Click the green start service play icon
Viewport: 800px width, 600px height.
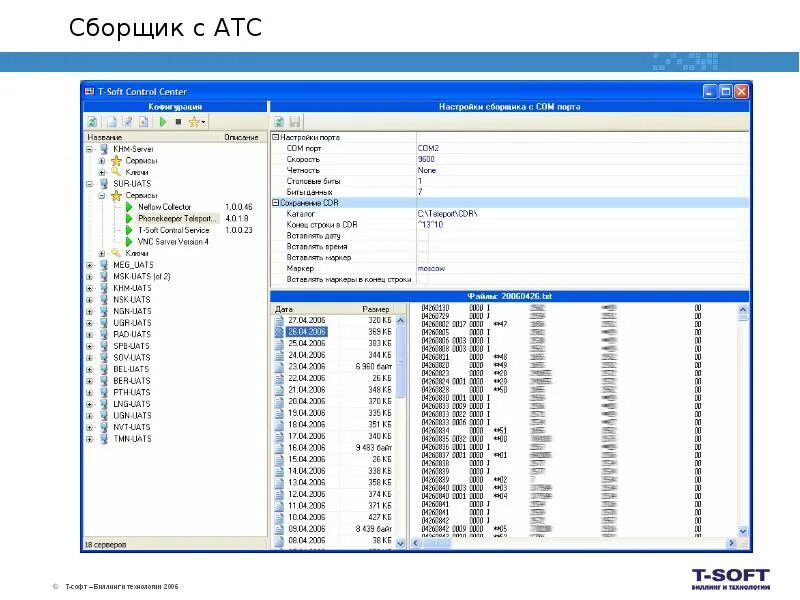click(163, 122)
